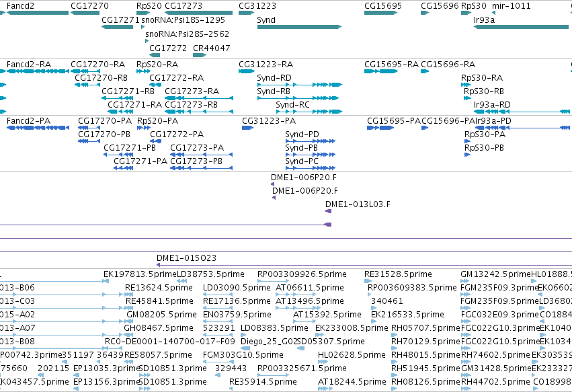Select the DME1-013L03.F clone label

click(358, 204)
